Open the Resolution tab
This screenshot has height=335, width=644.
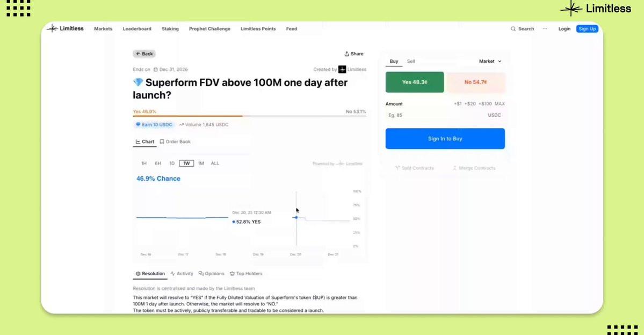150,274
